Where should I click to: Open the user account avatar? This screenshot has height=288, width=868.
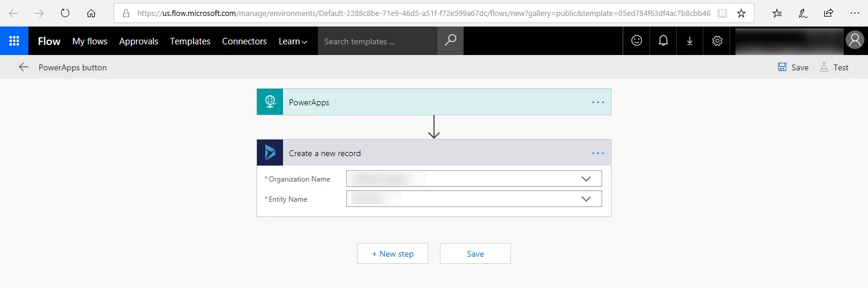click(854, 40)
